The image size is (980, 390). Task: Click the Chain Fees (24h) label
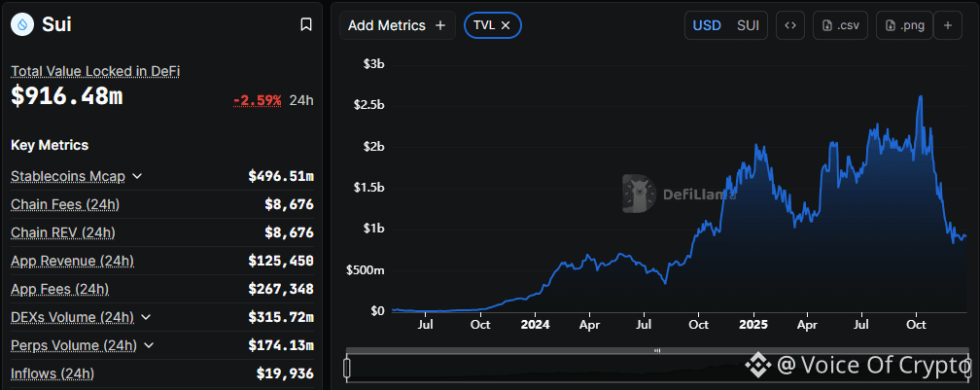[x=62, y=204]
